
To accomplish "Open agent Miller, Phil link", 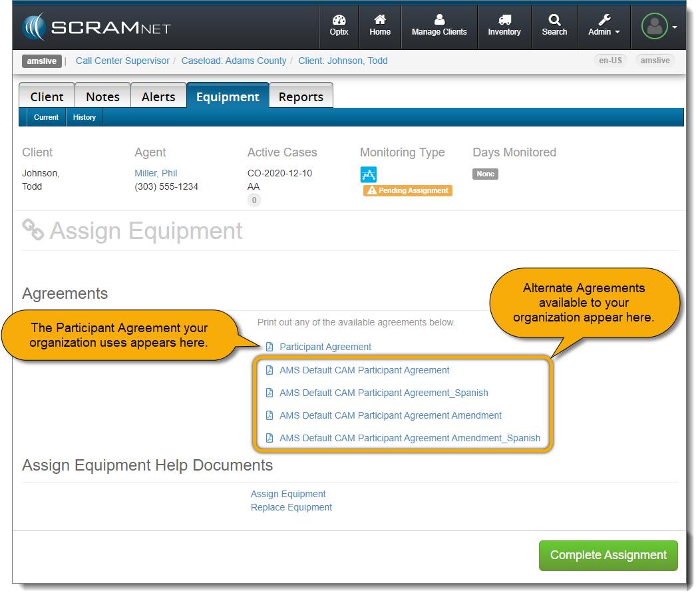I will 156,173.
